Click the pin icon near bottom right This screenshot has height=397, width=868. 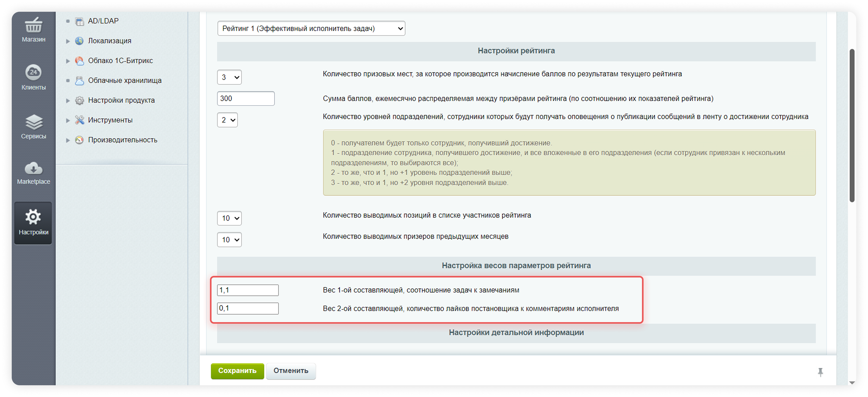(x=820, y=372)
